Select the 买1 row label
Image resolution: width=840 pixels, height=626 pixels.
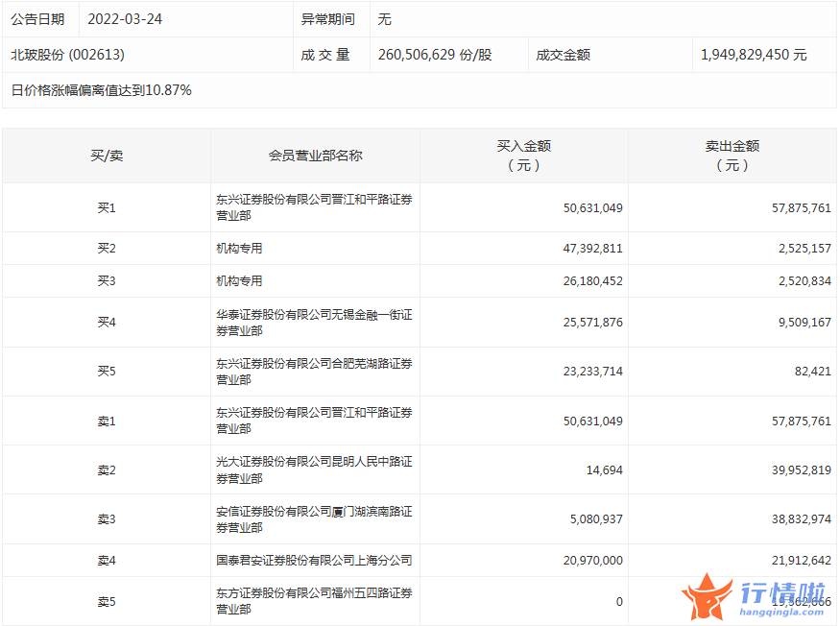click(107, 207)
